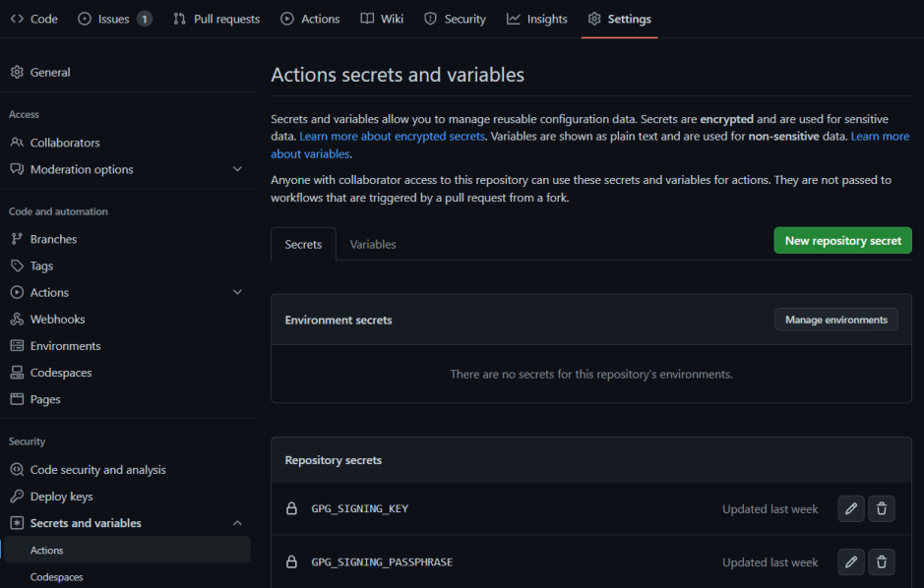Switch to the Variables tab
Image resolution: width=924 pixels, height=588 pixels.
[372, 244]
